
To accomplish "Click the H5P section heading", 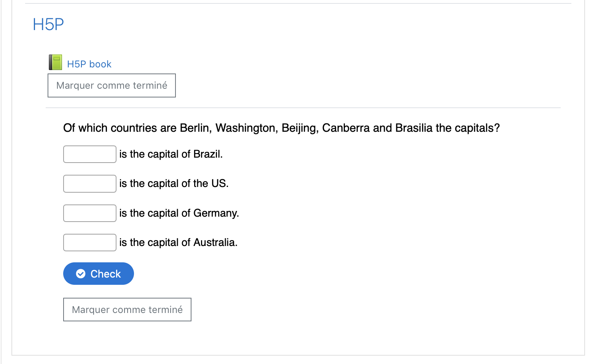I will pyautogui.click(x=48, y=24).
